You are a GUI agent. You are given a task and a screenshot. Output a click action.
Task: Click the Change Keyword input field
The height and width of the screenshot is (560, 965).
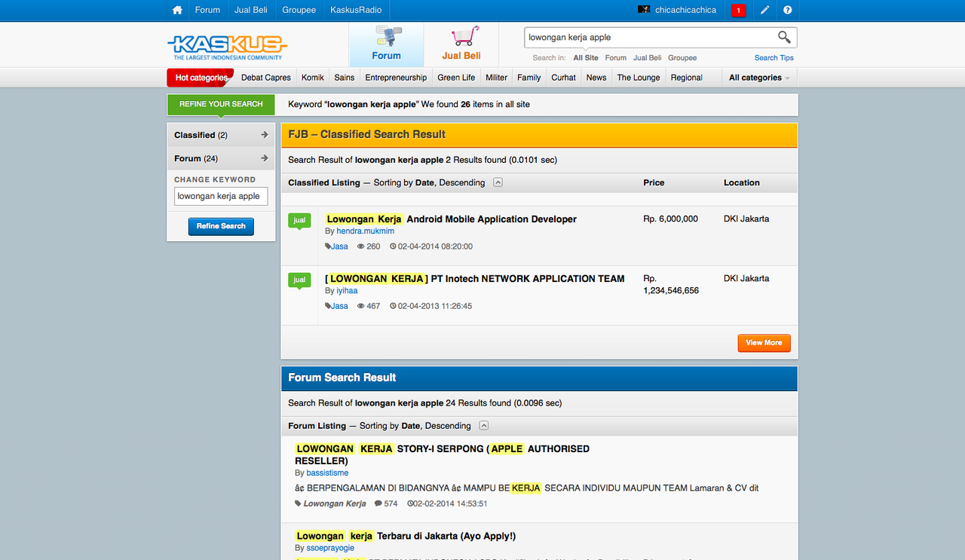point(221,196)
